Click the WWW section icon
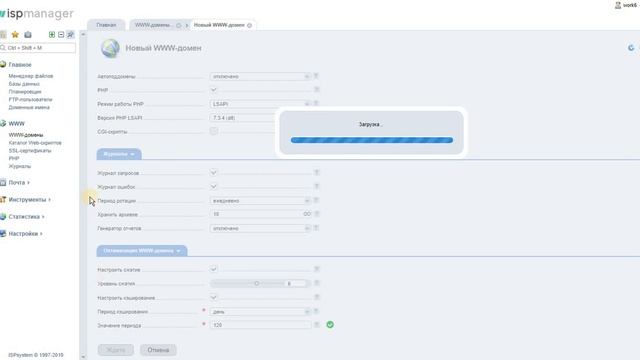This screenshot has height=360, width=640. [3, 123]
